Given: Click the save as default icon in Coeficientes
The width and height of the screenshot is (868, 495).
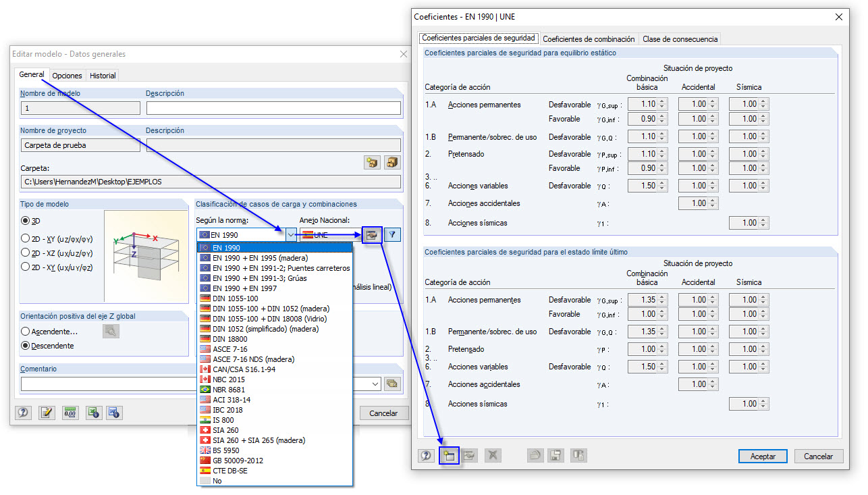Looking at the screenshot, I should tap(555, 456).
